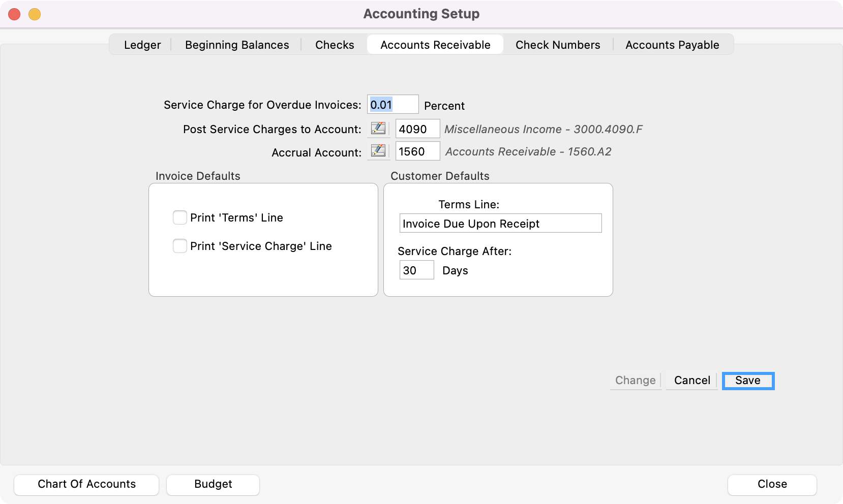Screen dimensions: 843x504
Task: Click the Terms Line text field
Action: (500, 224)
